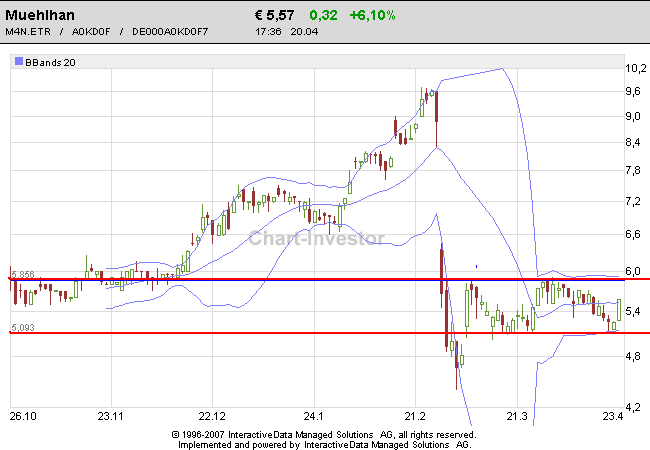650x450 pixels.
Task: Click the 5,093 support level label
Action: coord(23,327)
